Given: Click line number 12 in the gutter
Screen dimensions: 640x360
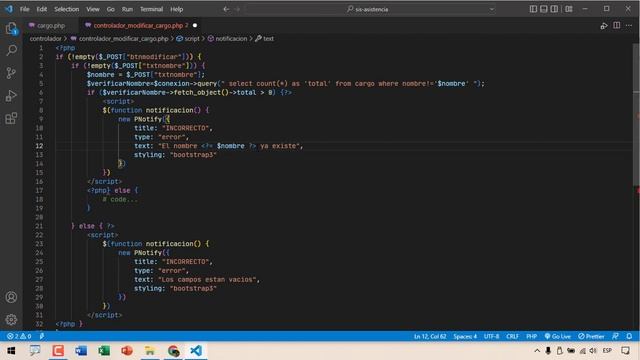Looking at the screenshot, I should [39, 146].
